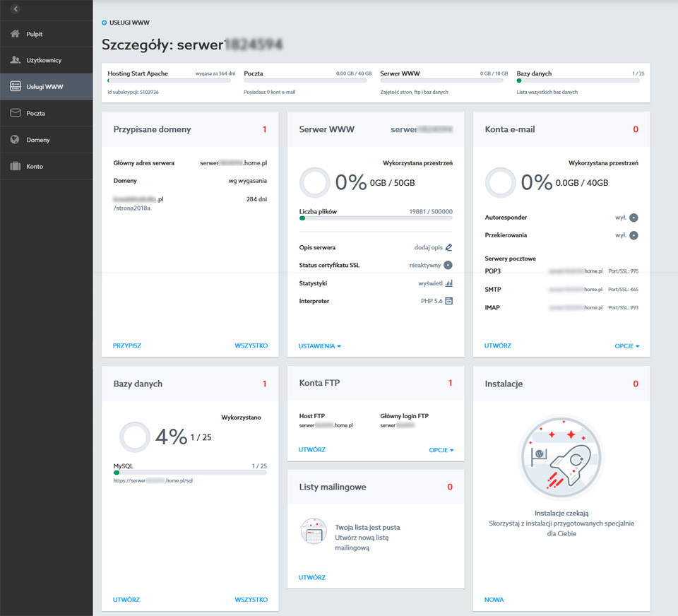
Task: Click the server icon beside Usługi WWW
Action: click(15, 86)
